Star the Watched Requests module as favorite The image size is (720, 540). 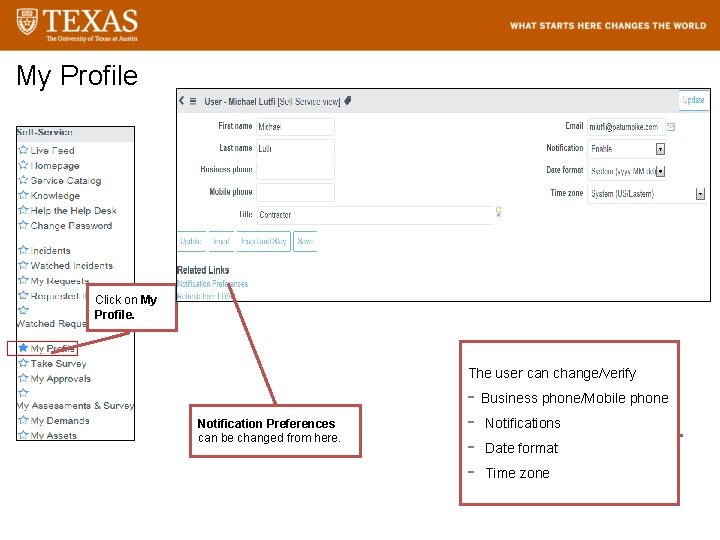(x=23, y=310)
